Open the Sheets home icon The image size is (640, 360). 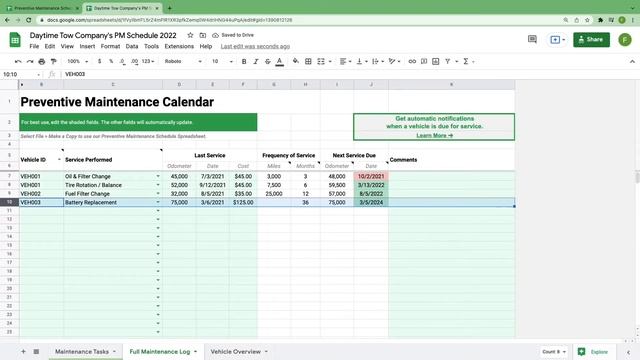(x=15, y=40)
